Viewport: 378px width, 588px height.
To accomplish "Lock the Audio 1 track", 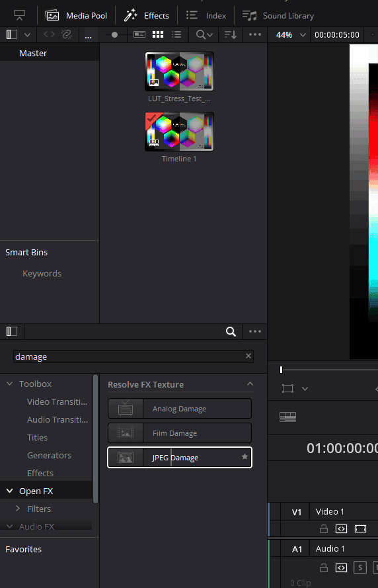I will click(x=324, y=567).
